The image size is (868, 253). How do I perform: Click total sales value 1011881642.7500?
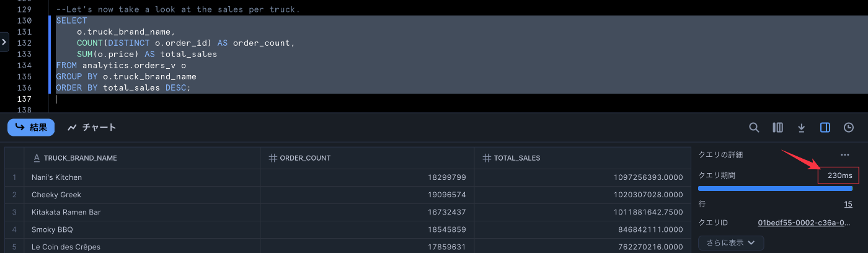coord(649,212)
